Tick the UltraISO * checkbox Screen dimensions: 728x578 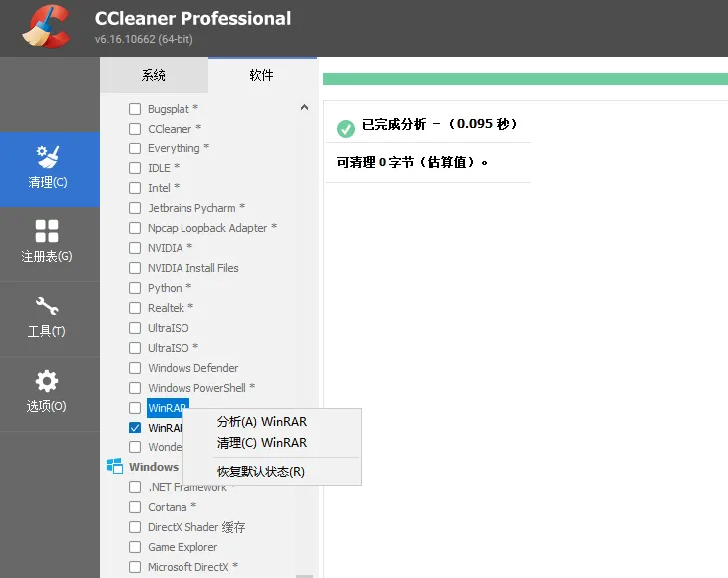click(135, 348)
